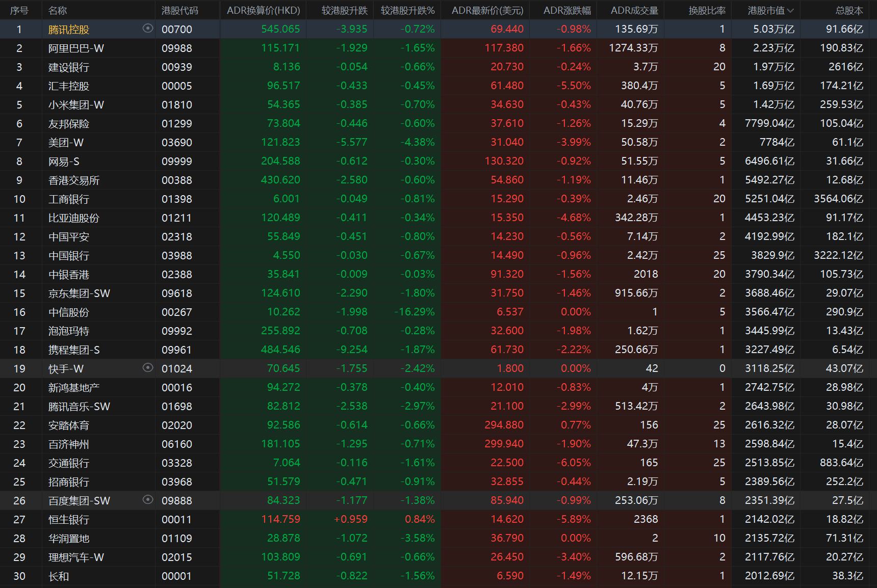Select the 中国平安 stock name
Viewport: 877px width, 588px height.
click(69, 236)
